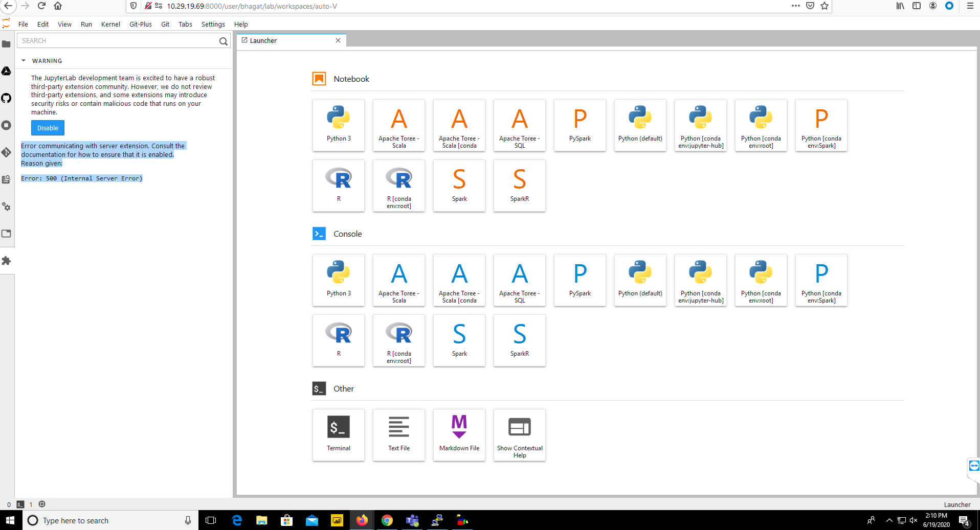Open a new Terminal from launcher

pos(339,434)
